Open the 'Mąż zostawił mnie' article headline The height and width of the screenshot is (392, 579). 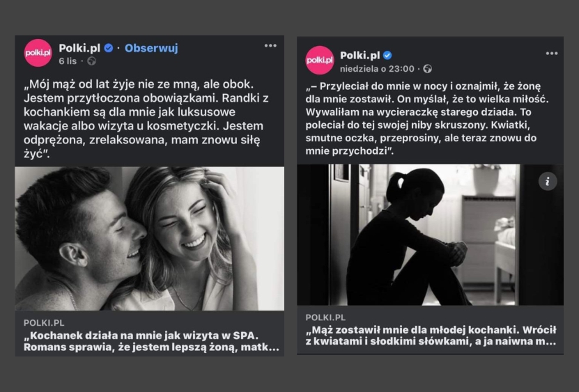pos(431,336)
